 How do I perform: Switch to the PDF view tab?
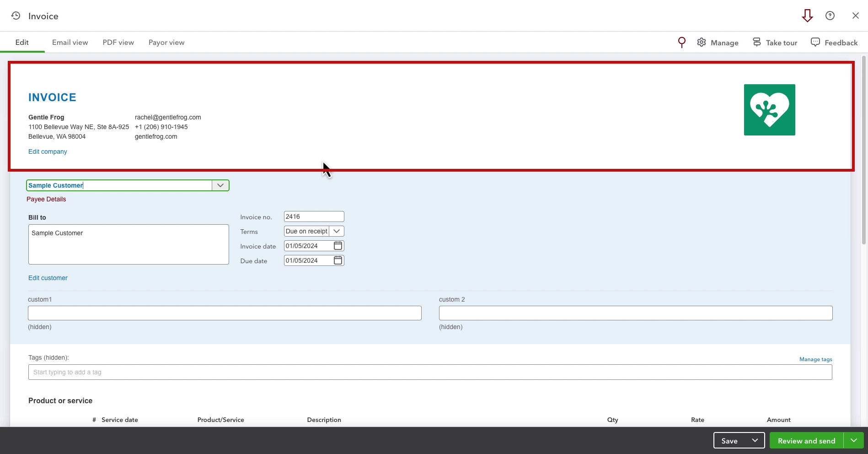tap(118, 43)
